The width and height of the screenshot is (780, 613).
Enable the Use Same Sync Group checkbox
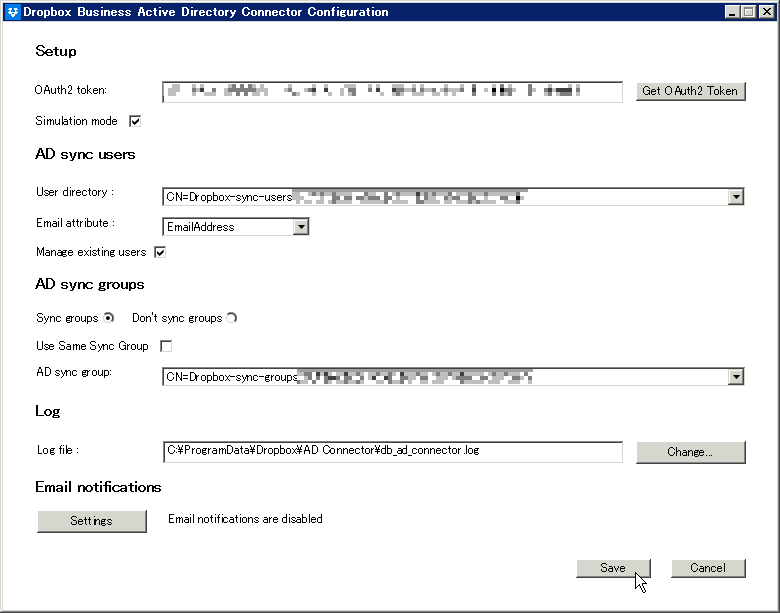[x=166, y=346]
